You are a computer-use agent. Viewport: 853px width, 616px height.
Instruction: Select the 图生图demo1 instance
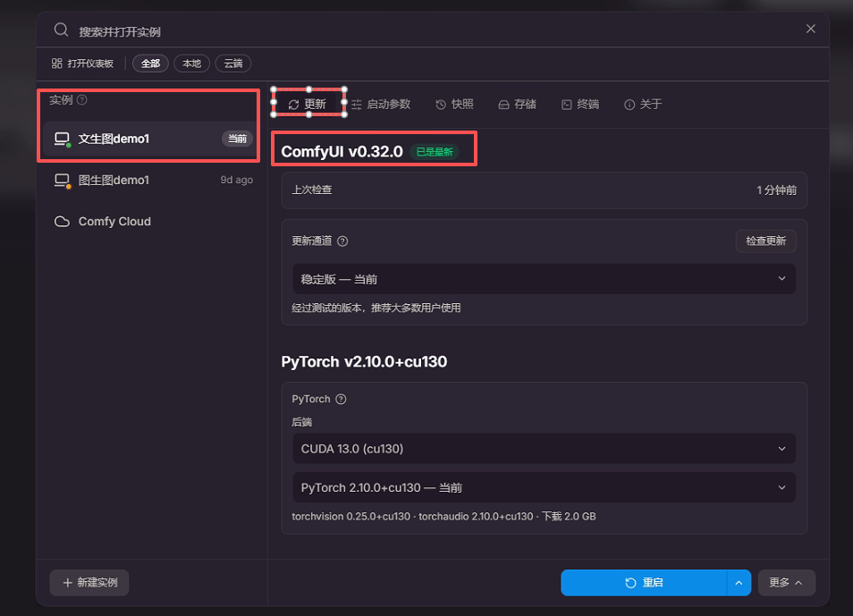point(148,180)
